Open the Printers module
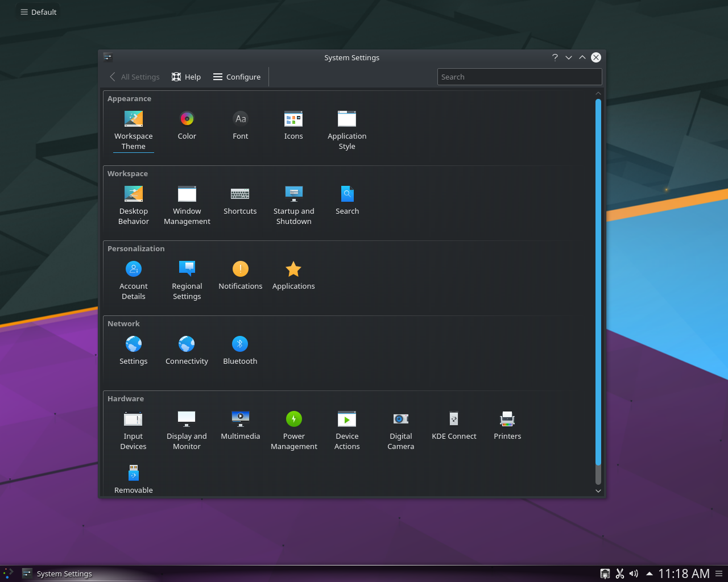Screen dimensions: 728x582 tap(507, 426)
